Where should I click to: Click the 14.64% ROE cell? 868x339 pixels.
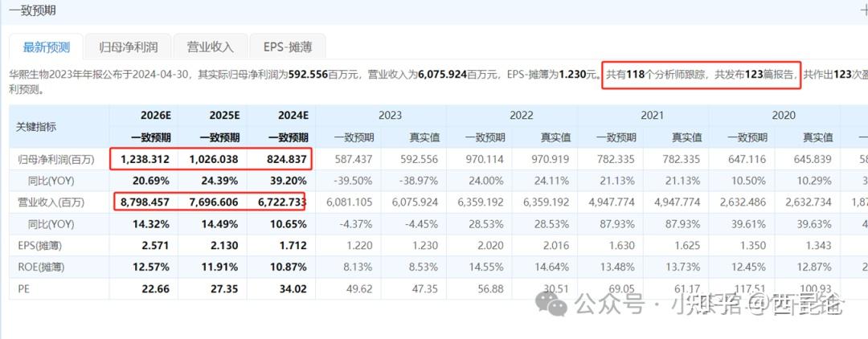pyautogui.click(x=553, y=268)
